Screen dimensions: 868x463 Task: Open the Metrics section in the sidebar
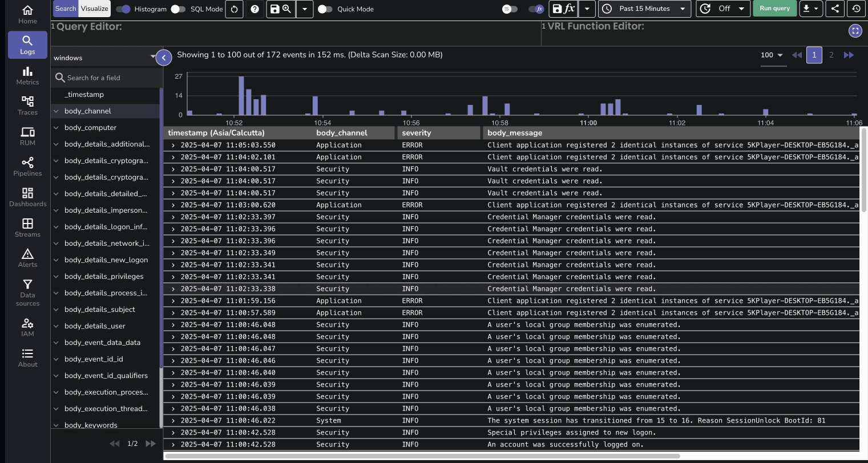[27, 74]
